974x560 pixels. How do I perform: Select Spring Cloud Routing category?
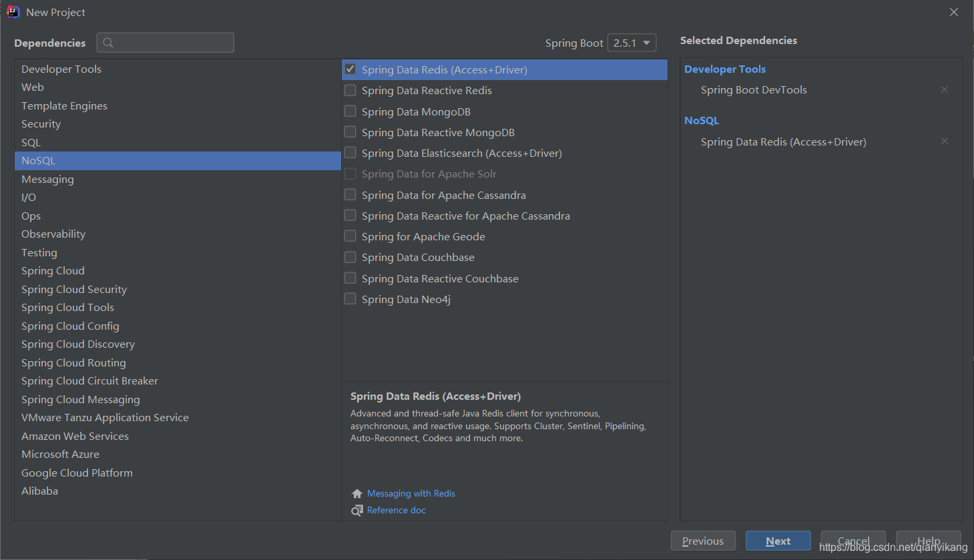pos(178,362)
